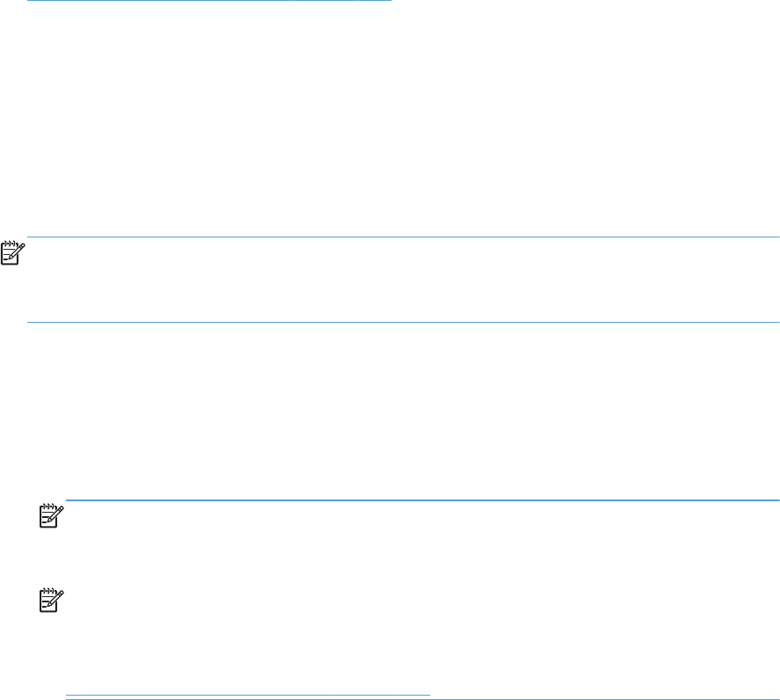Click the short blue line at page top
Viewport: 780px width, 700px height.
(208, 1)
